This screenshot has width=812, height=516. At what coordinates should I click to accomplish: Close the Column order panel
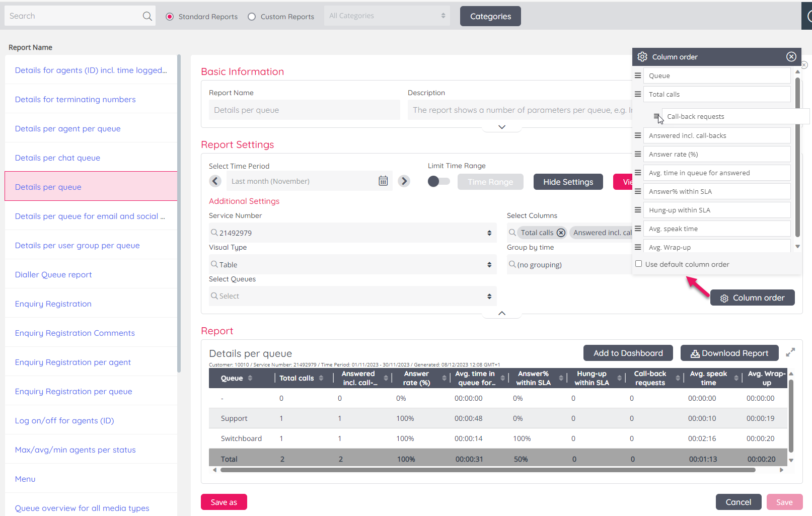791,57
